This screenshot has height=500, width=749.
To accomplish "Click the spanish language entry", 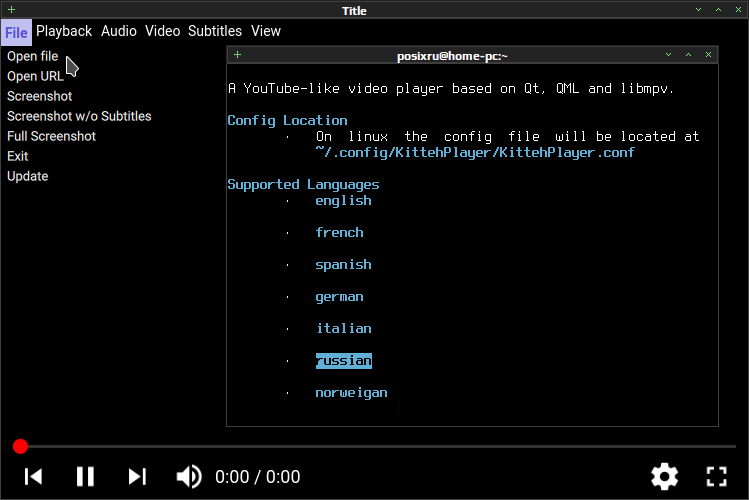I will [343, 265].
